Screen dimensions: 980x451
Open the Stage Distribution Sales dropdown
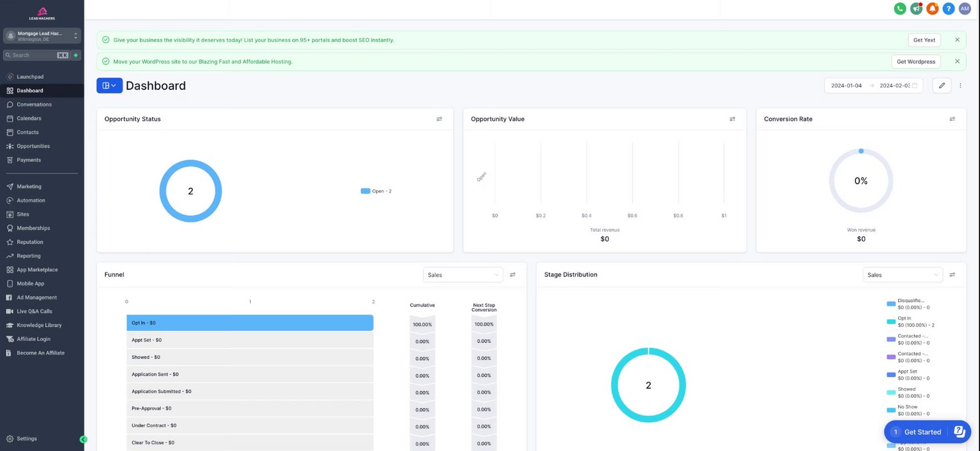(x=903, y=274)
